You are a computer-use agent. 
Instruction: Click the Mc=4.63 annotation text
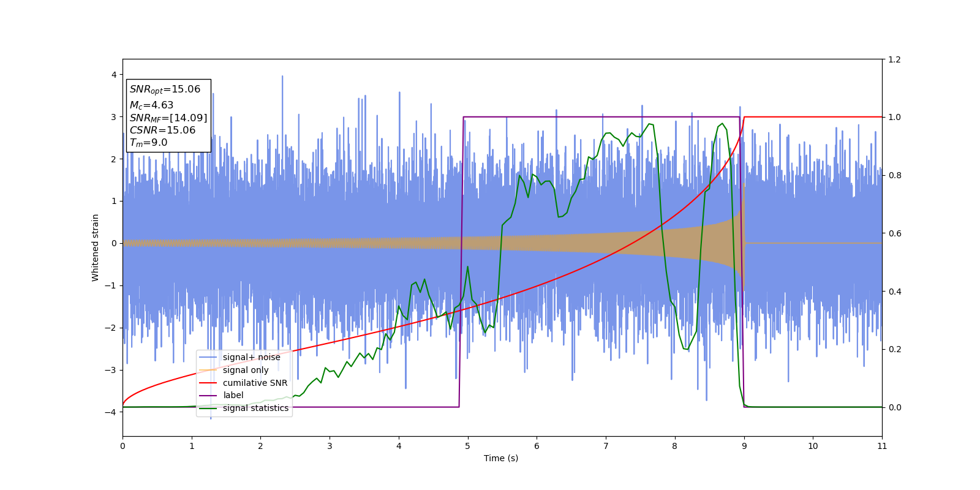pos(151,105)
